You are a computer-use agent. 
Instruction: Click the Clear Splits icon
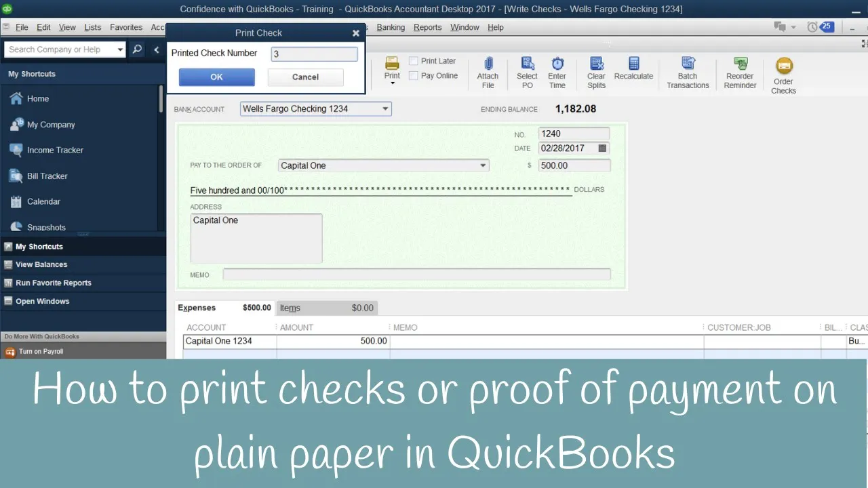[x=597, y=63]
